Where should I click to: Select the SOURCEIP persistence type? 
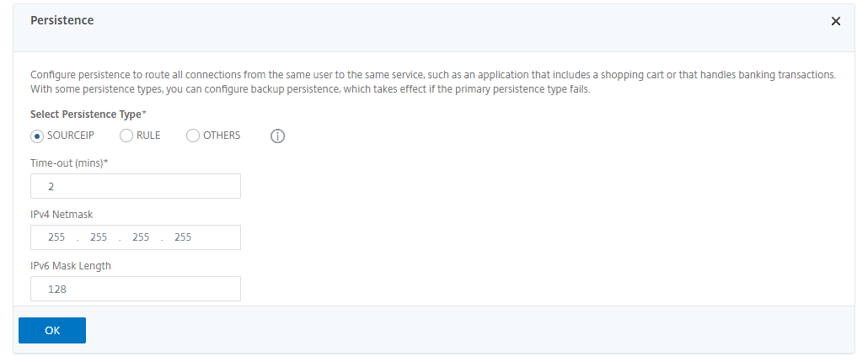point(37,136)
